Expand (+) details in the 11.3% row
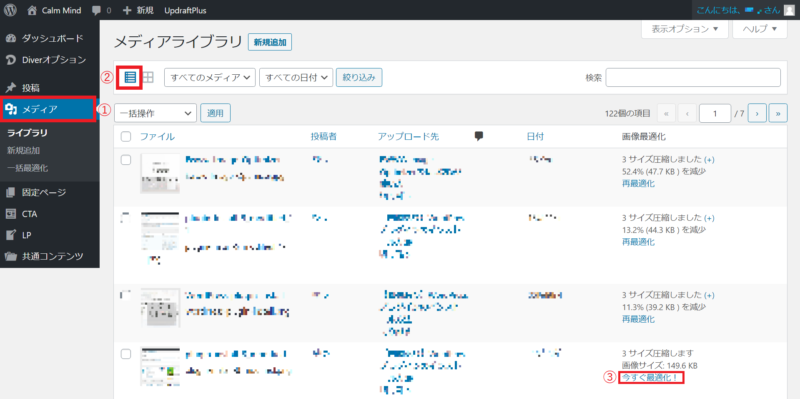The image size is (800, 399). pos(709,295)
